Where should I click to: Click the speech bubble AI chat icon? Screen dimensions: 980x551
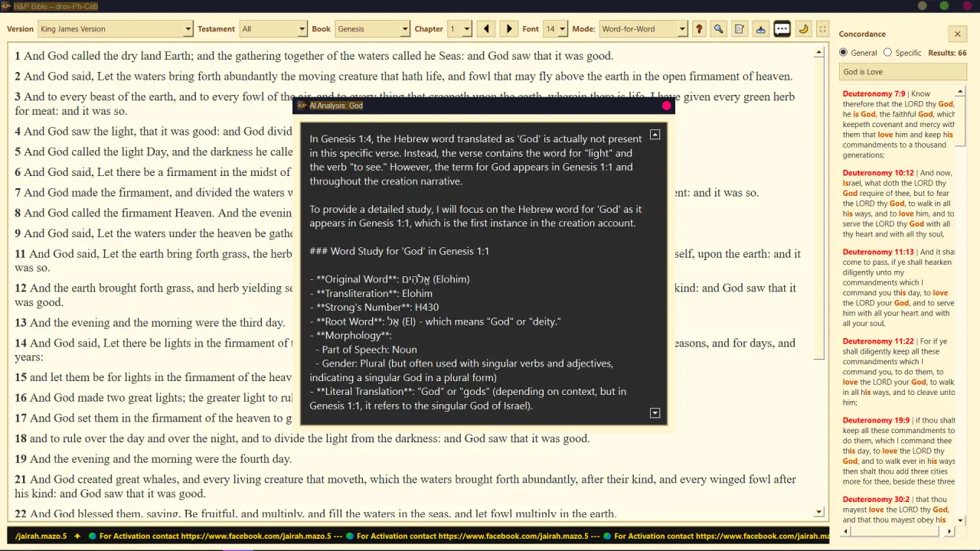[x=782, y=29]
